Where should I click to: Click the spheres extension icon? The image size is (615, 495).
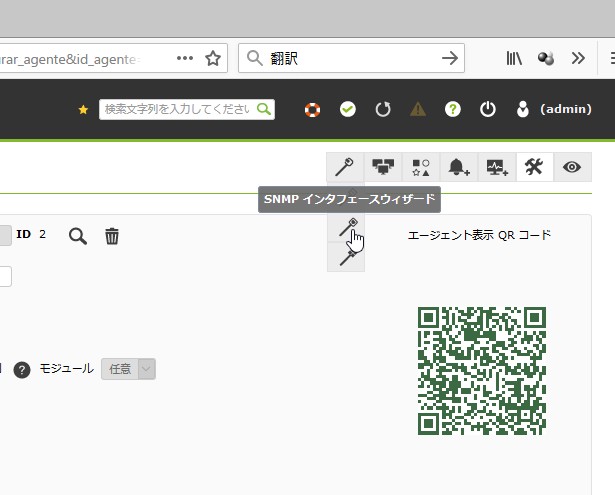click(x=546, y=58)
